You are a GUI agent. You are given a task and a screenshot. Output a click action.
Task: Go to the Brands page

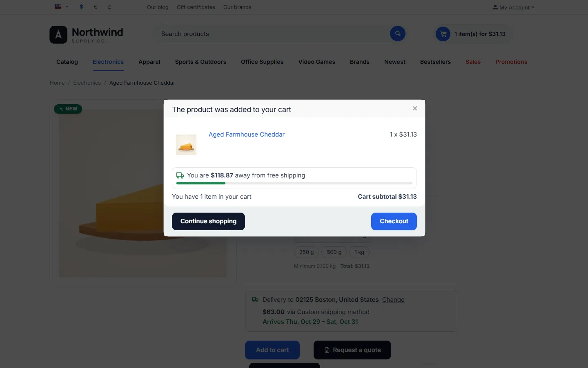tap(360, 62)
